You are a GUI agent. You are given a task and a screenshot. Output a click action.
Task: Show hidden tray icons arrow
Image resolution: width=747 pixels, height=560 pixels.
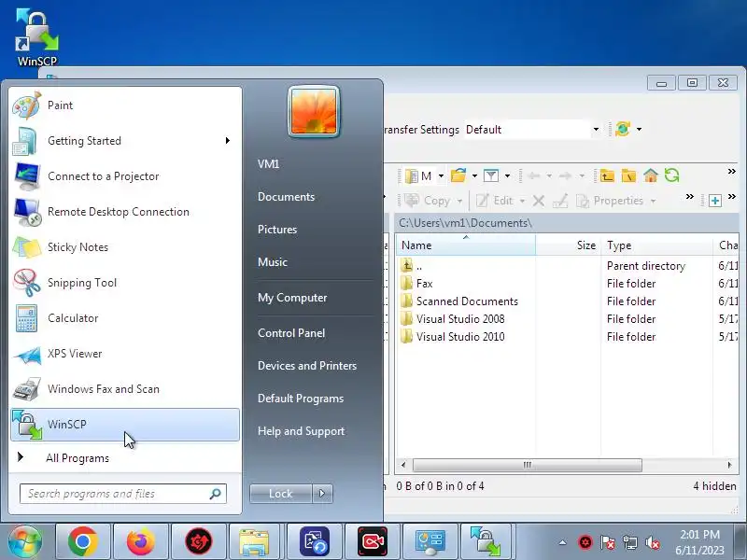[563, 542]
